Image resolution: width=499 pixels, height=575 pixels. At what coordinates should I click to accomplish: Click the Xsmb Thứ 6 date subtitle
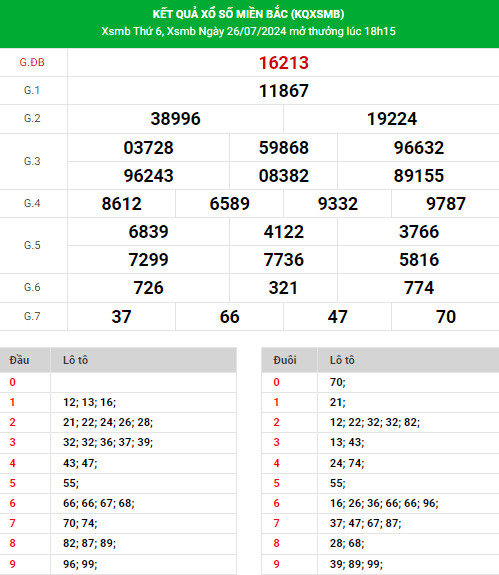coord(249,31)
